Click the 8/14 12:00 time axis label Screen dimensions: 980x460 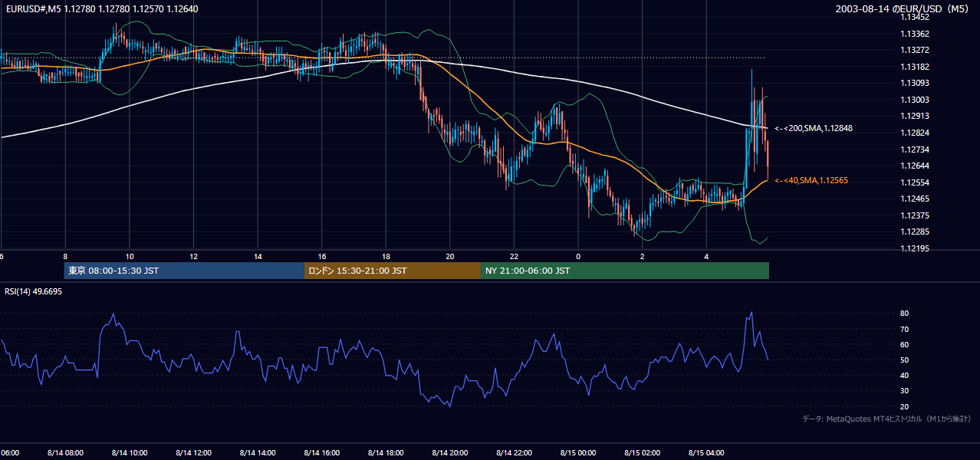tap(193, 452)
